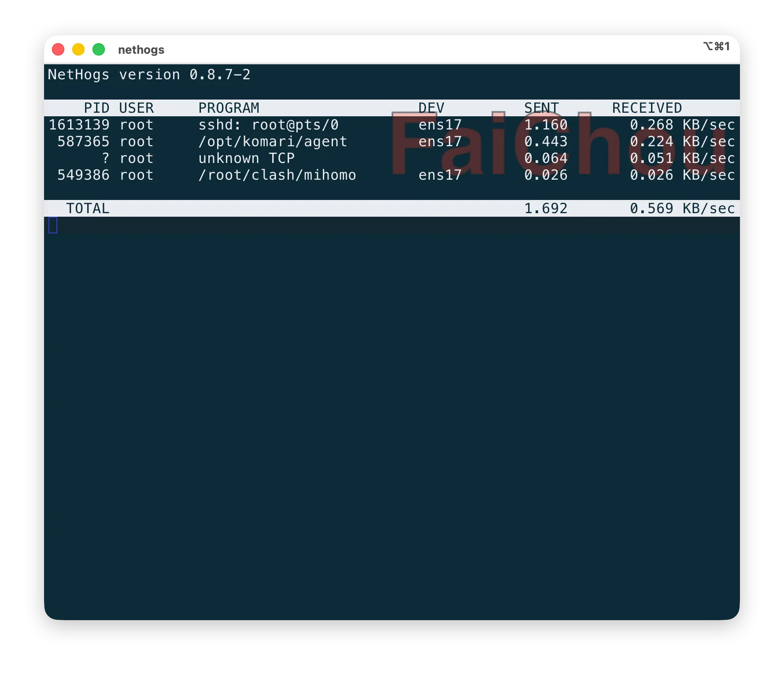This screenshot has height=673, width=784.
Task: Click the red close window button
Action: coord(58,49)
